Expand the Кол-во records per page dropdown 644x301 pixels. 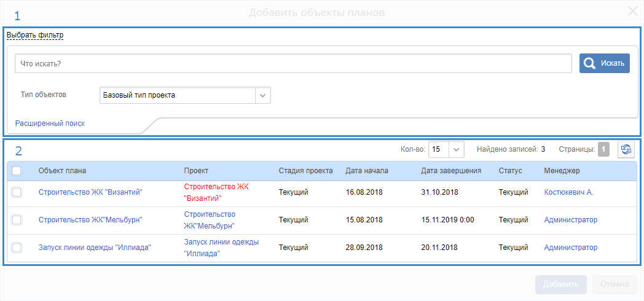pyautogui.click(x=456, y=149)
